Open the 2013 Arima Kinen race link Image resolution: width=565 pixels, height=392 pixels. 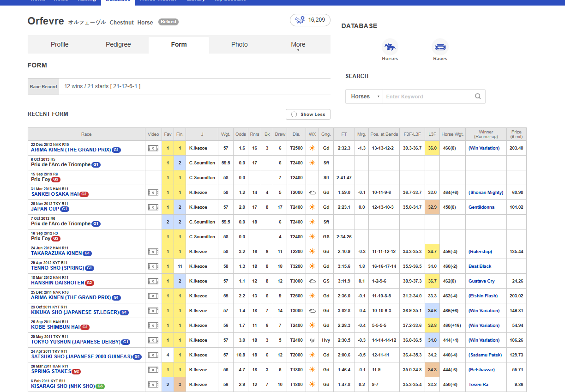coord(71,150)
